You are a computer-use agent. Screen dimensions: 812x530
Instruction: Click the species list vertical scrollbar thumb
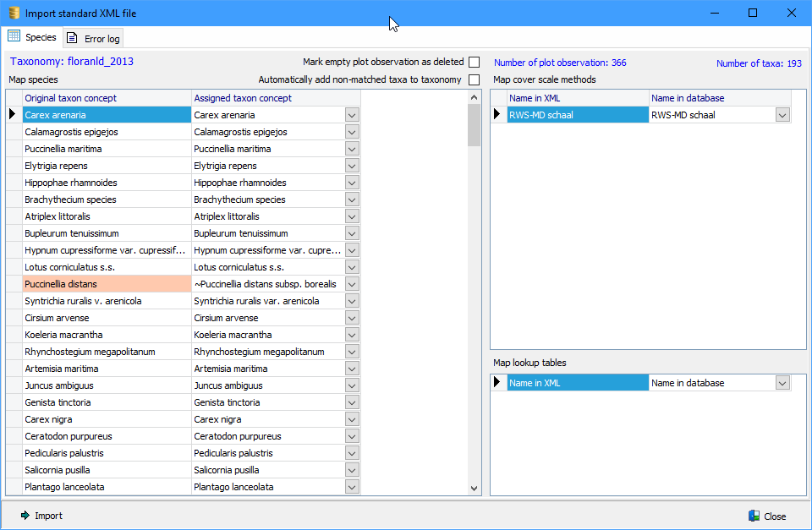[x=474, y=125]
